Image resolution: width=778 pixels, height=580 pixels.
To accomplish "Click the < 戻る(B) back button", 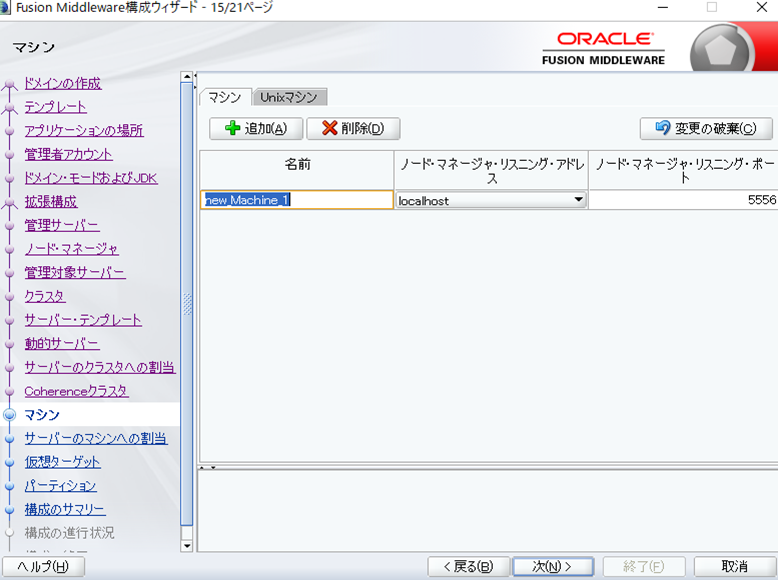I will tap(469, 566).
